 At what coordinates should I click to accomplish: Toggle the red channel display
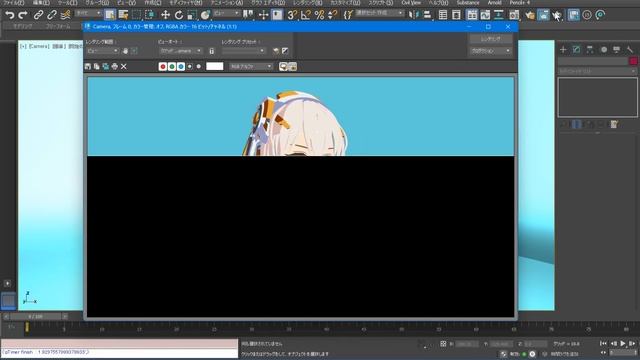point(163,67)
